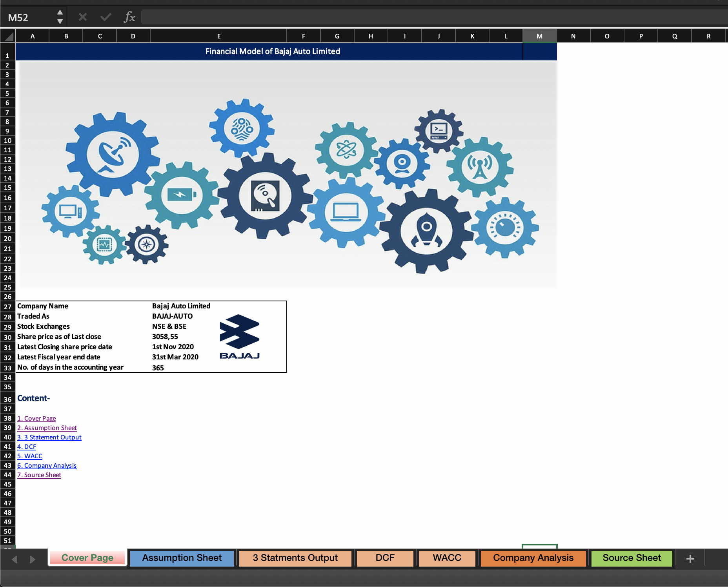Click the select-all corner triangle

click(x=8, y=36)
